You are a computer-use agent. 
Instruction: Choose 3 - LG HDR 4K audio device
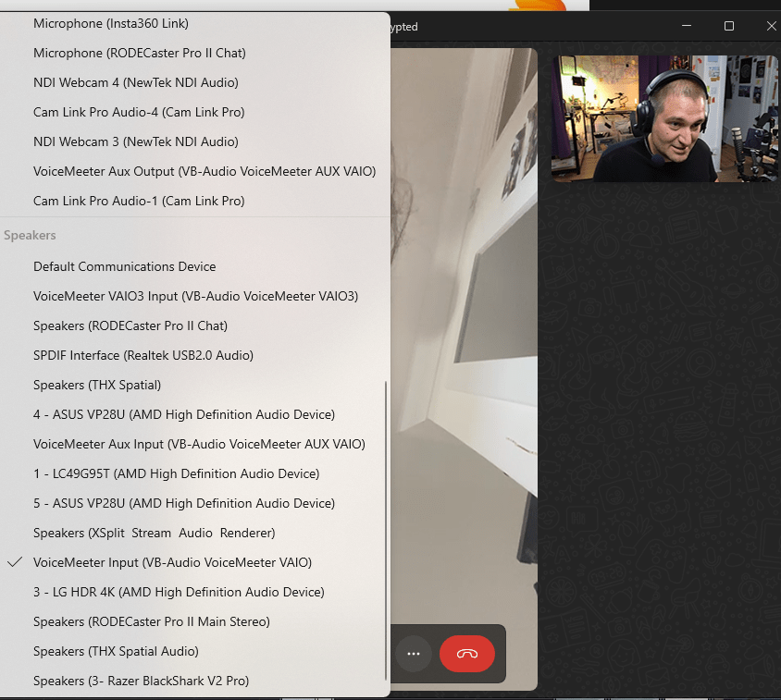(194, 593)
